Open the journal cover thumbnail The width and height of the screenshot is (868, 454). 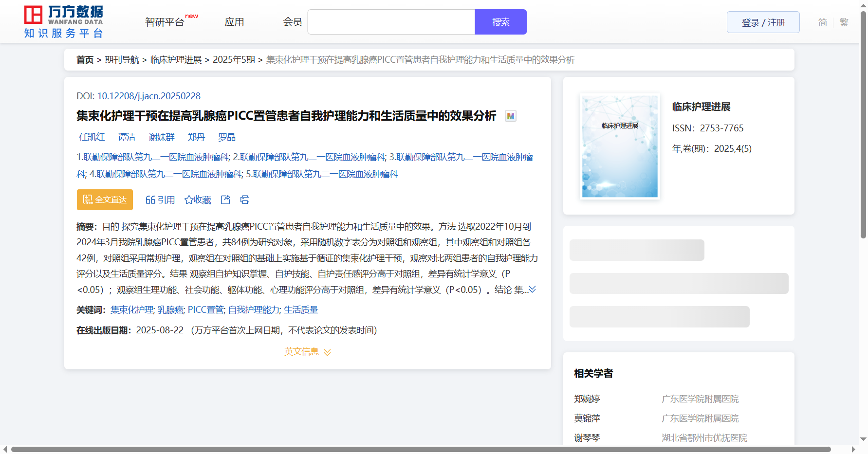tap(620, 146)
